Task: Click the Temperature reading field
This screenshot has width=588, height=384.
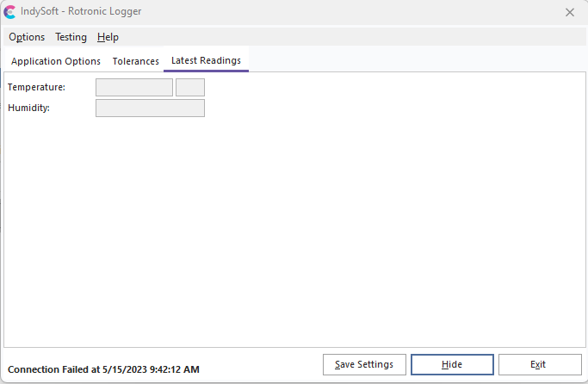Action: tap(133, 87)
